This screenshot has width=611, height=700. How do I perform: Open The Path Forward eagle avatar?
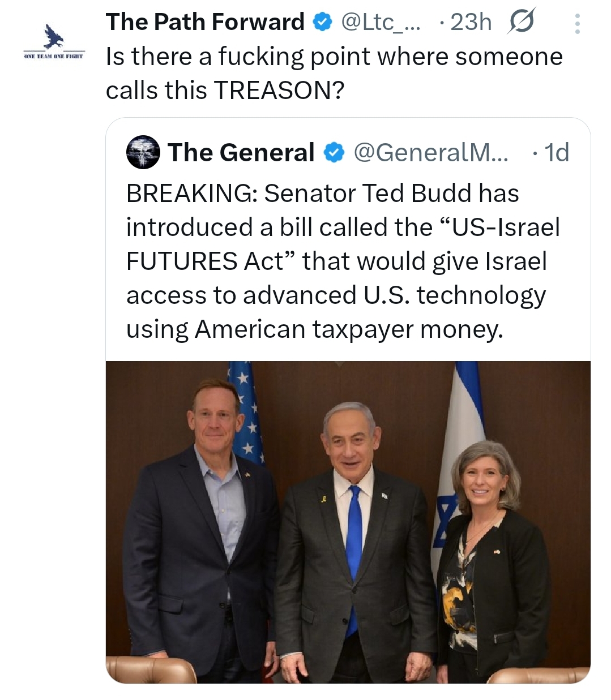point(54,37)
